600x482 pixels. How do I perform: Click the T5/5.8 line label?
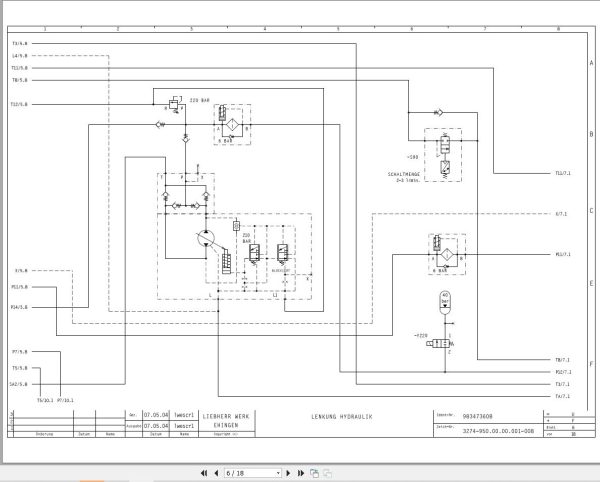click(20, 368)
